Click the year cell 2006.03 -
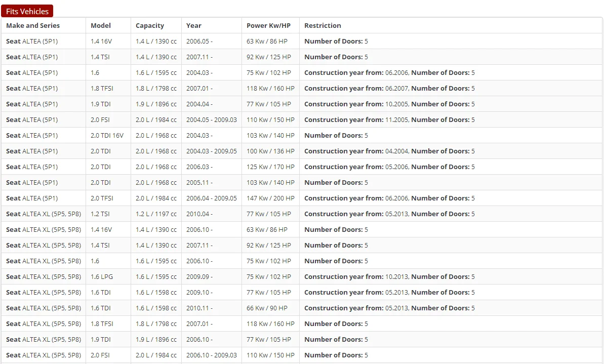The height and width of the screenshot is (364, 605). 199,167
